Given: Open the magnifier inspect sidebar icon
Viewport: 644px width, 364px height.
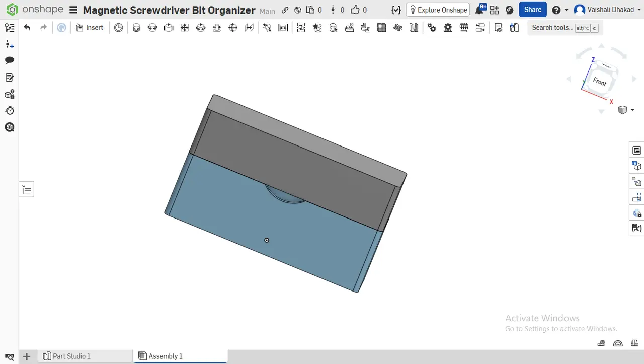Looking at the screenshot, I should pos(9,127).
